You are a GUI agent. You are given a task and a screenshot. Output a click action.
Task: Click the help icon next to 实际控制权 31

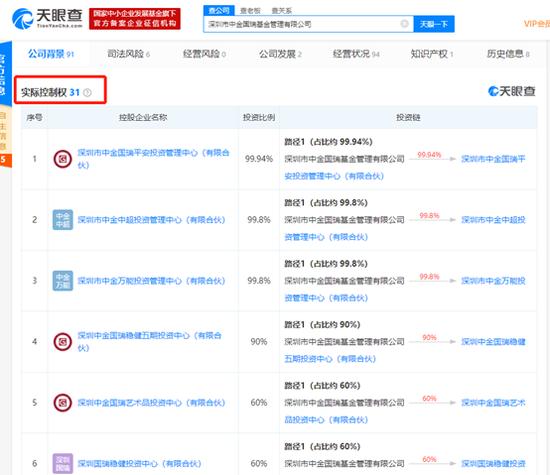click(x=87, y=93)
